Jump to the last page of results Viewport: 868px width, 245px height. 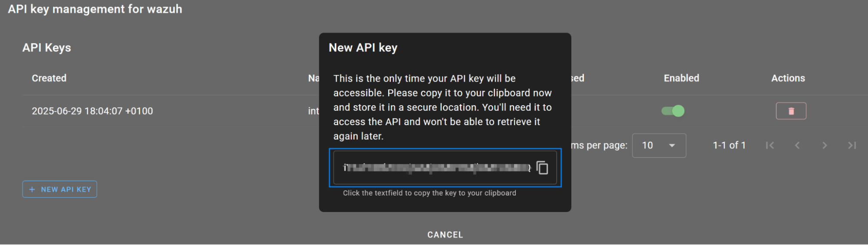coord(852,146)
